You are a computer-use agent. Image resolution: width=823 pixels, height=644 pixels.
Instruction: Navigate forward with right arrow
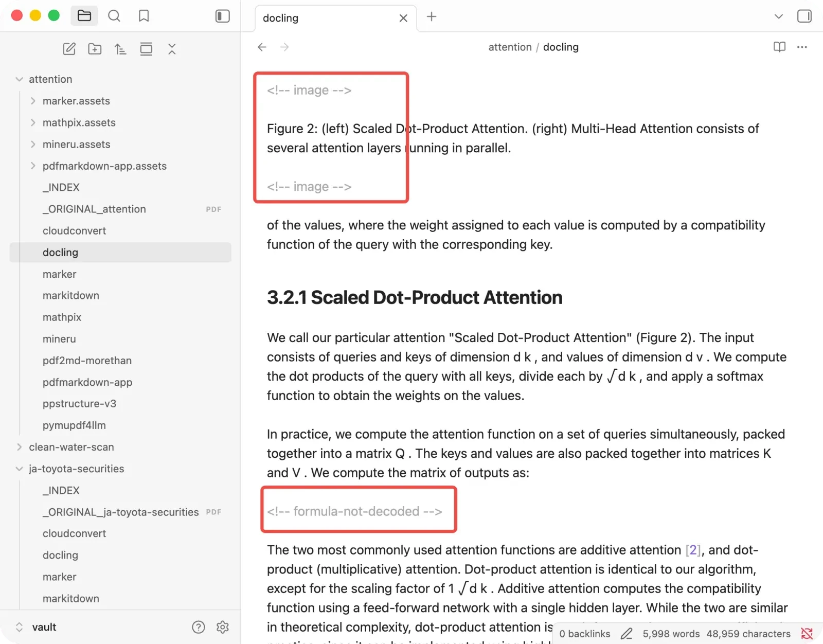point(284,47)
